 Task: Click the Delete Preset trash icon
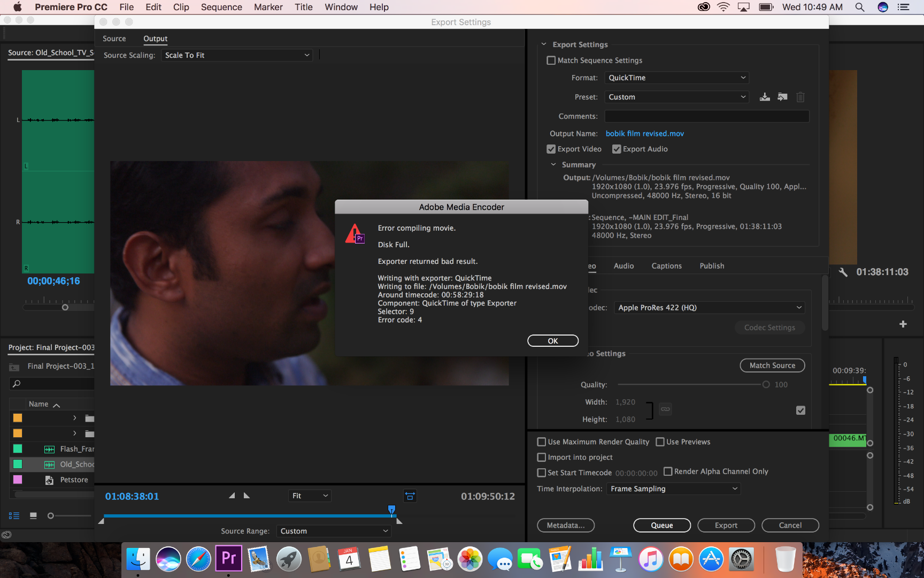(800, 97)
